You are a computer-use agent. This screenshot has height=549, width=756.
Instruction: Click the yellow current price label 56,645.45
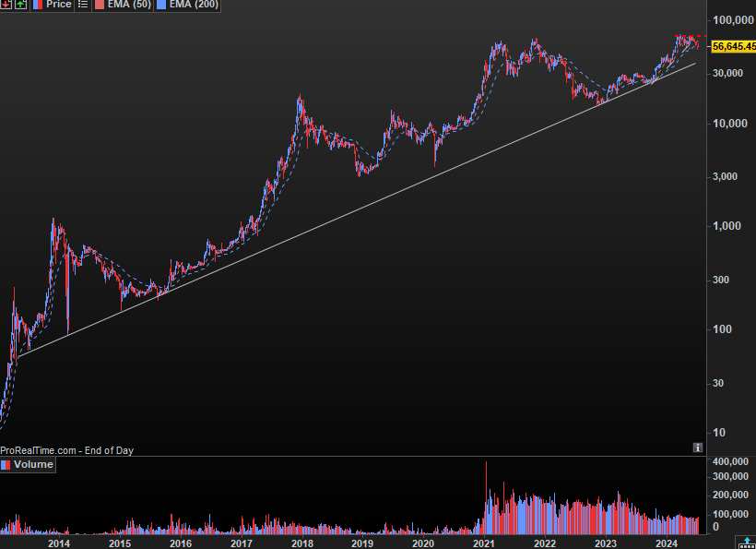tap(733, 46)
